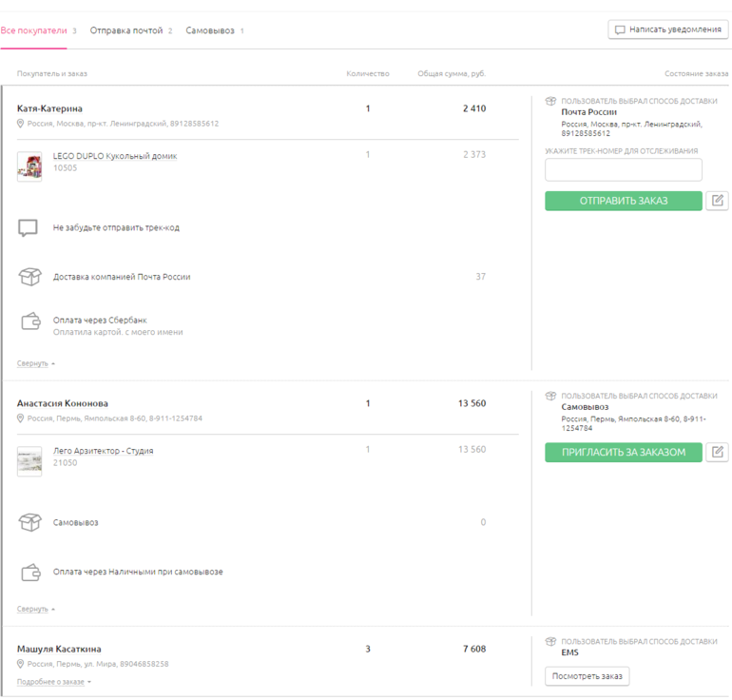The width and height of the screenshot is (732, 700).
Task: Focus the tracking number input field
Action: pyautogui.click(x=623, y=170)
